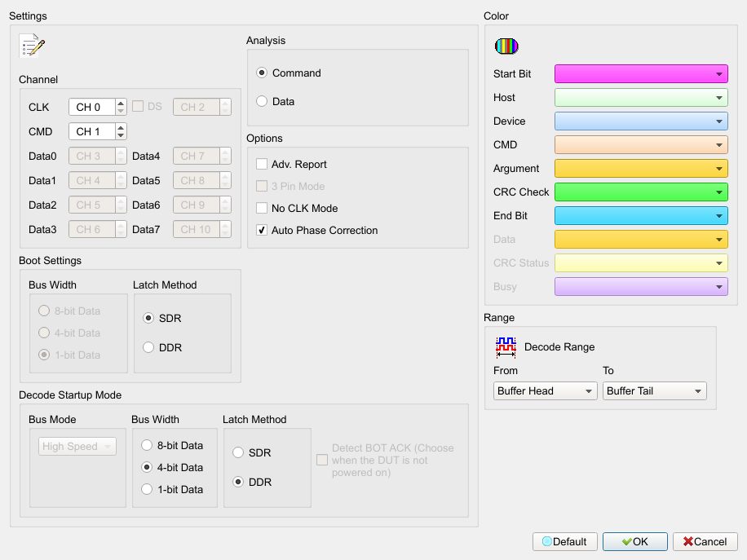747x560 pixels.
Task: Click the Settings notepad pencil icon
Action: [x=32, y=46]
